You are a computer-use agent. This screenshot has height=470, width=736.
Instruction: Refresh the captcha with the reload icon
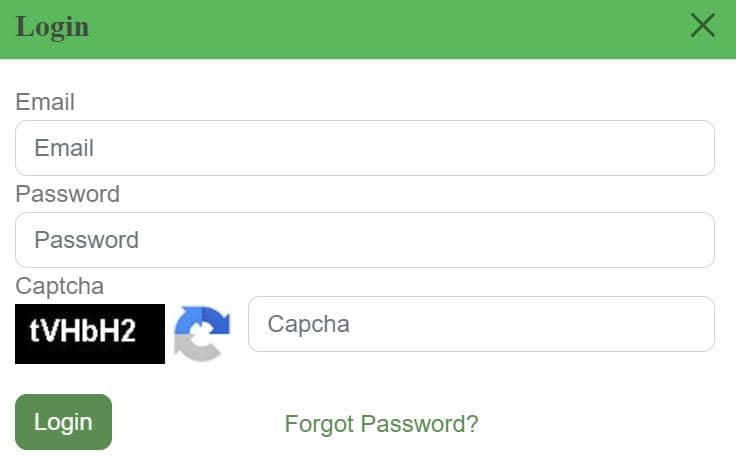[202, 333]
